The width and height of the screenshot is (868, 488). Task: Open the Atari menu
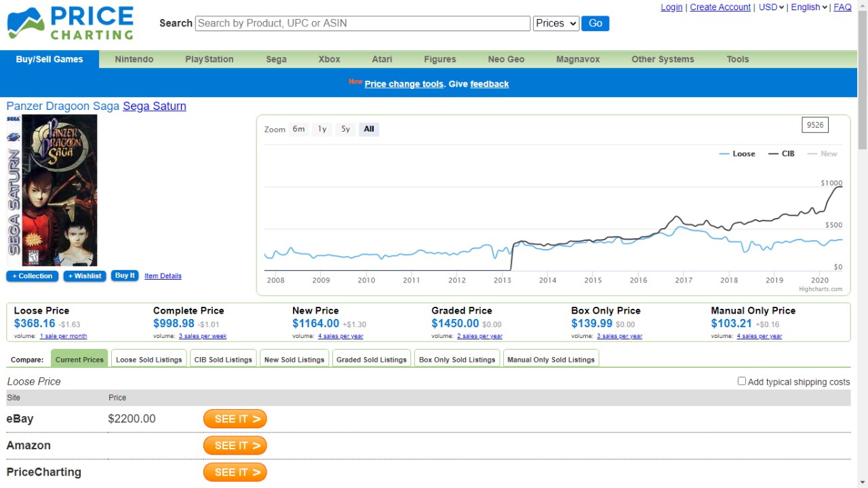pos(382,59)
